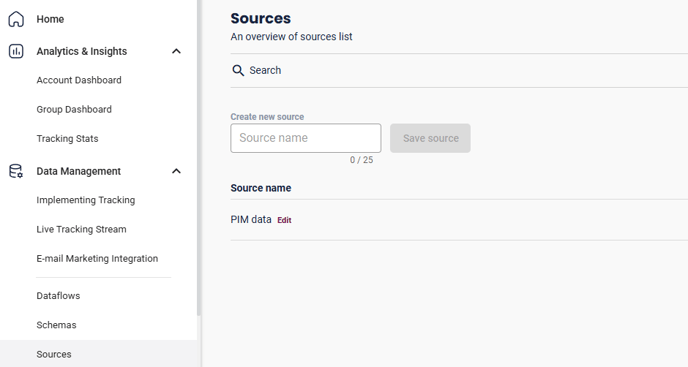
Task: Click the Save source button
Action: (x=430, y=138)
